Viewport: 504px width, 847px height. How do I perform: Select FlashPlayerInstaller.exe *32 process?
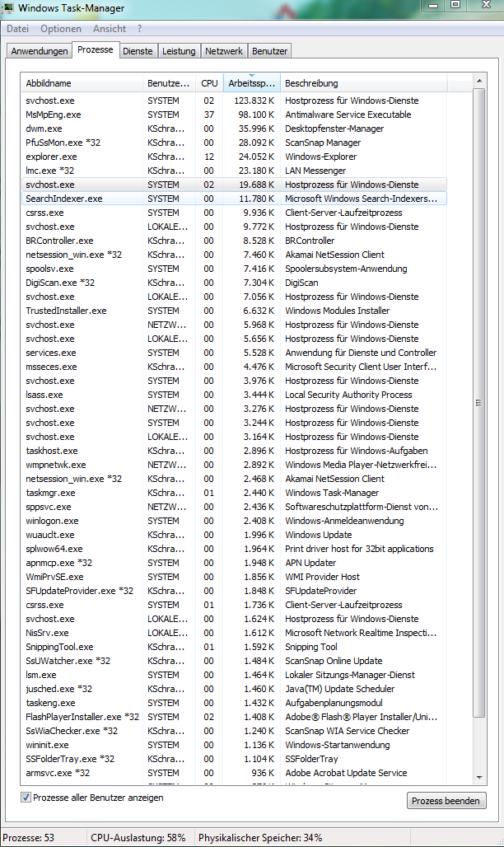click(x=234, y=717)
